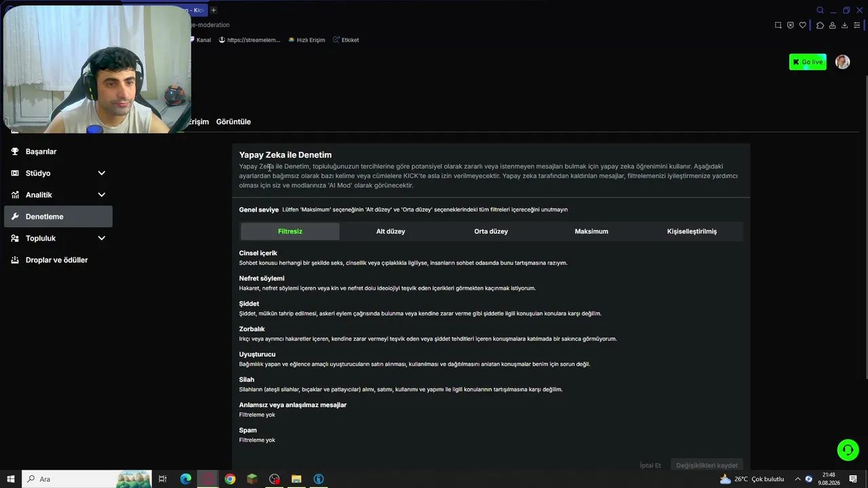Viewport: 868px width, 488px height.
Task: Open the browser downloads icon
Action: point(844,25)
